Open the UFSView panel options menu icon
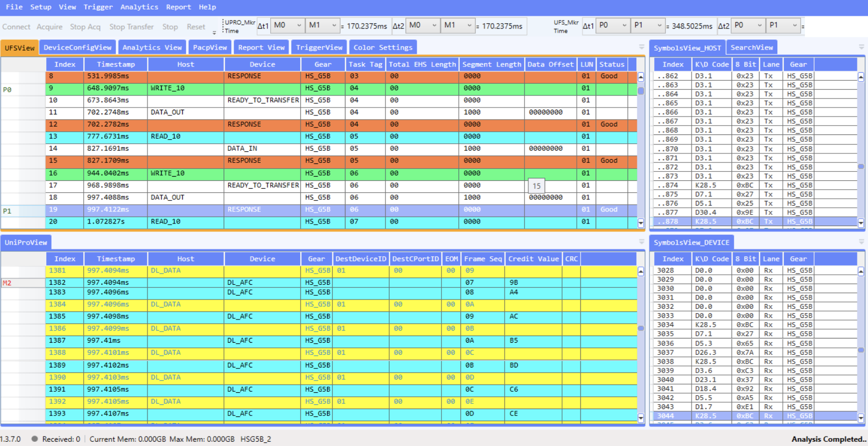This screenshot has height=446, width=868. pyautogui.click(x=641, y=47)
